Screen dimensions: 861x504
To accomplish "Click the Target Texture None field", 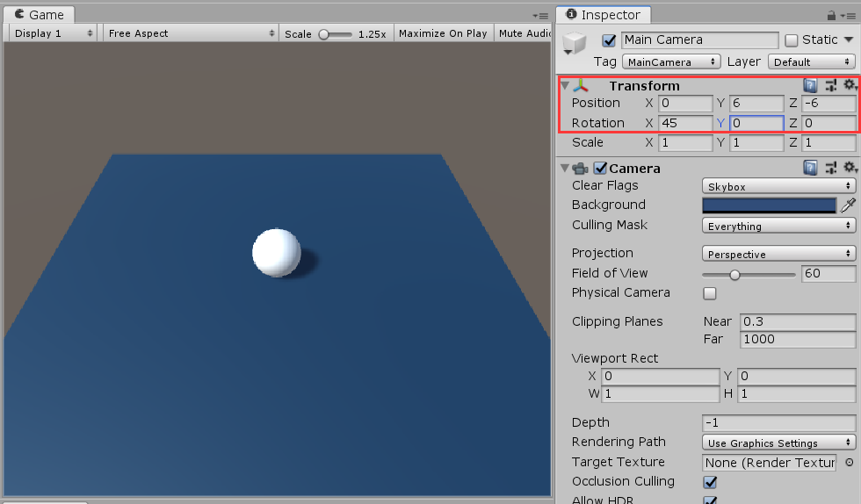I will point(770,463).
